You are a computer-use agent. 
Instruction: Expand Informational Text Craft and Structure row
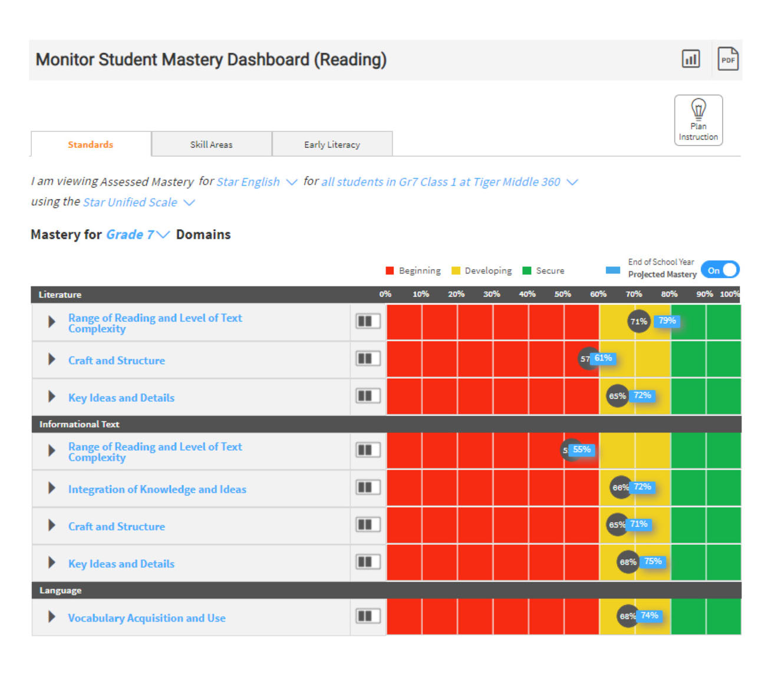pos(52,525)
